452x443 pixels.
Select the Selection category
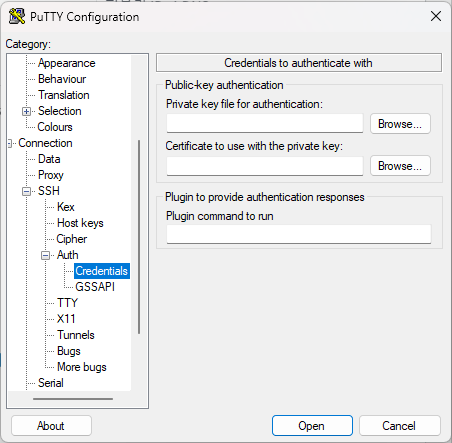coord(60,111)
